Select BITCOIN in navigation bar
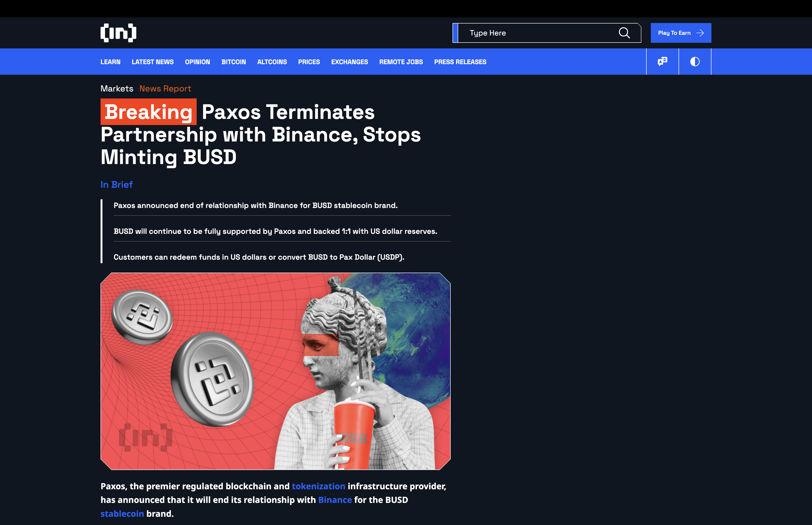The image size is (812, 525). click(x=233, y=62)
